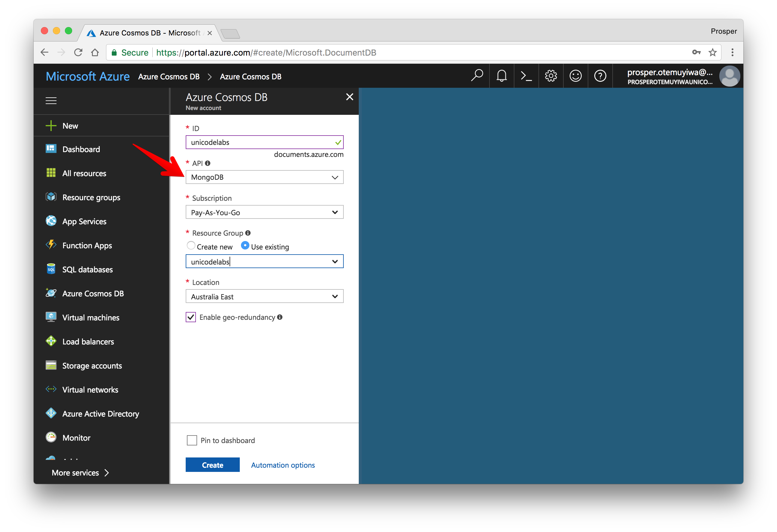Click the search magnifier icon

coord(477,75)
